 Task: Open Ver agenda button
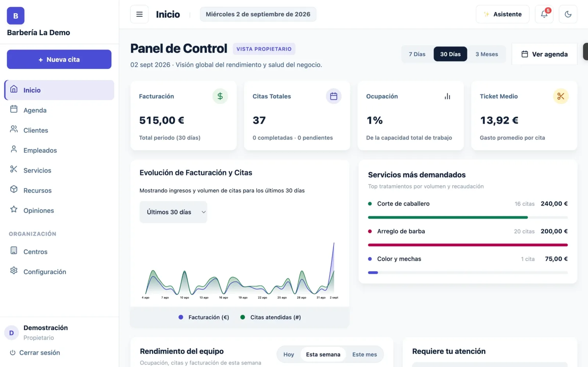pos(544,54)
